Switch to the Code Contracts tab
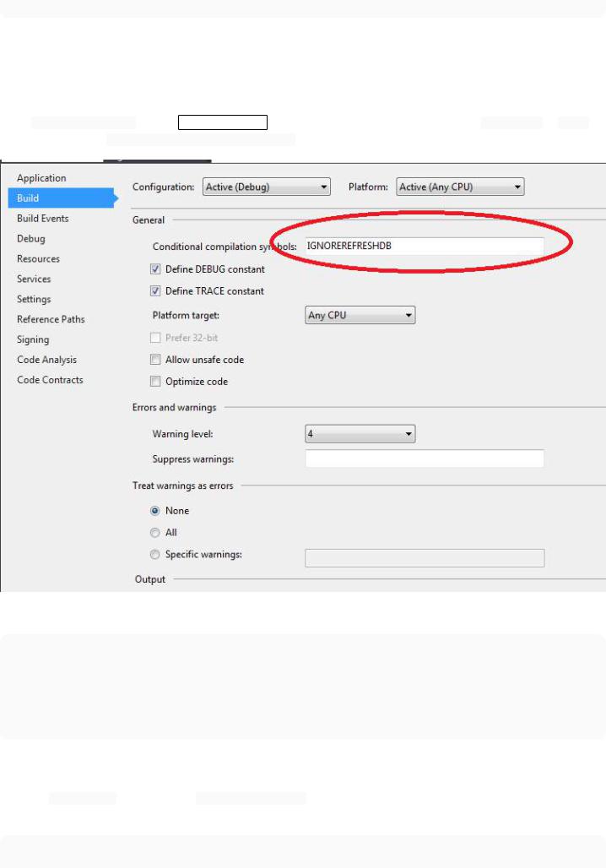Screen dimensions: 606x868 (x=50, y=380)
